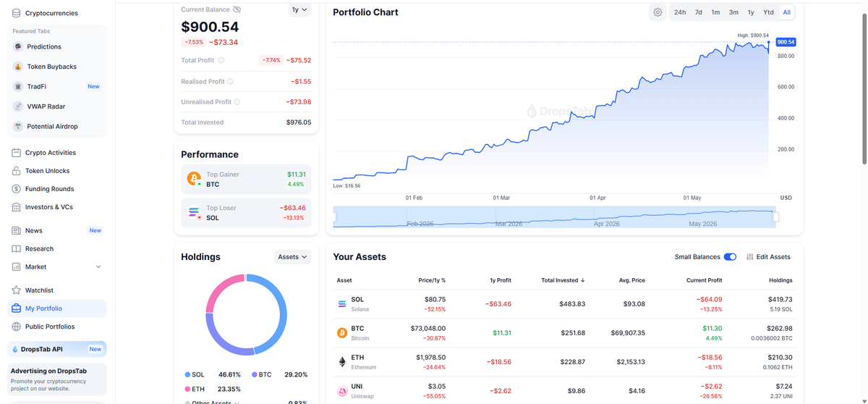Viewport: 868px width, 404px height.
Task: Switch chart range to Ytd
Action: pos(768,12)
